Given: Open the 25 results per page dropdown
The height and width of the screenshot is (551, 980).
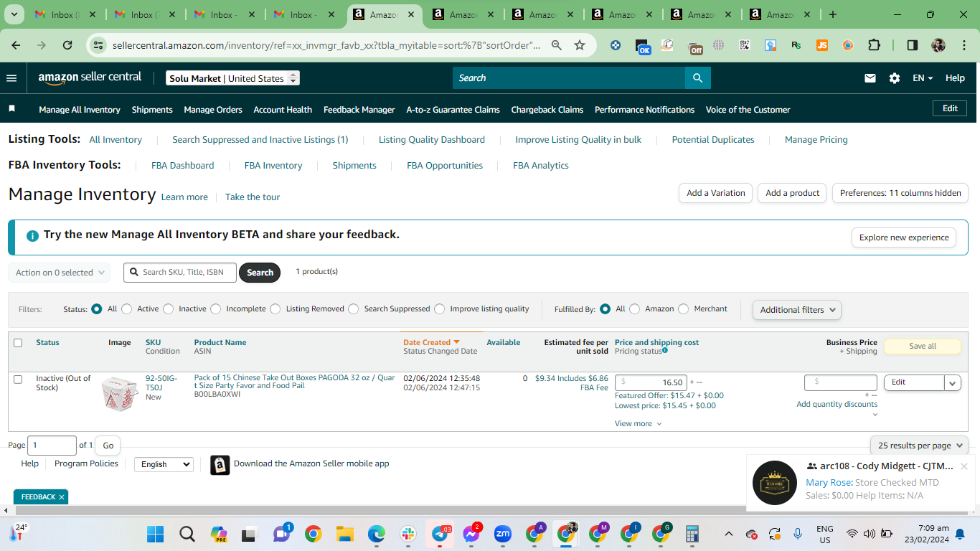Looking at the screenshot, I should click(919, 446).
